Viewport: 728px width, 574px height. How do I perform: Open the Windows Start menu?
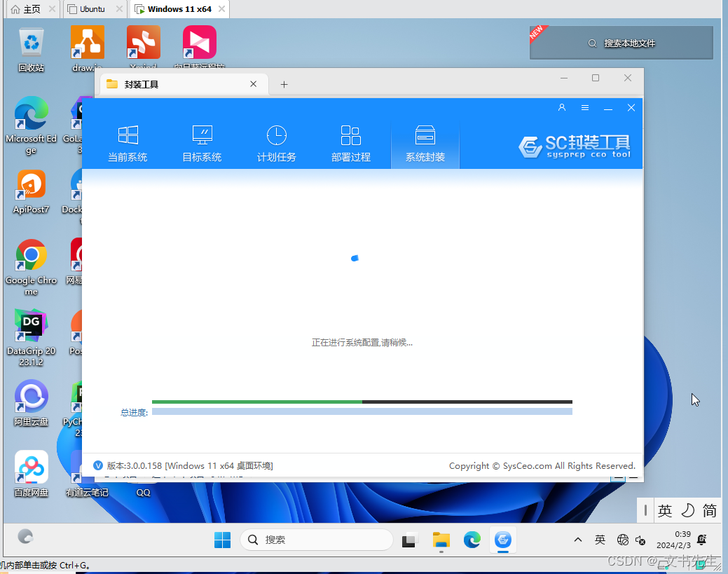222,540
